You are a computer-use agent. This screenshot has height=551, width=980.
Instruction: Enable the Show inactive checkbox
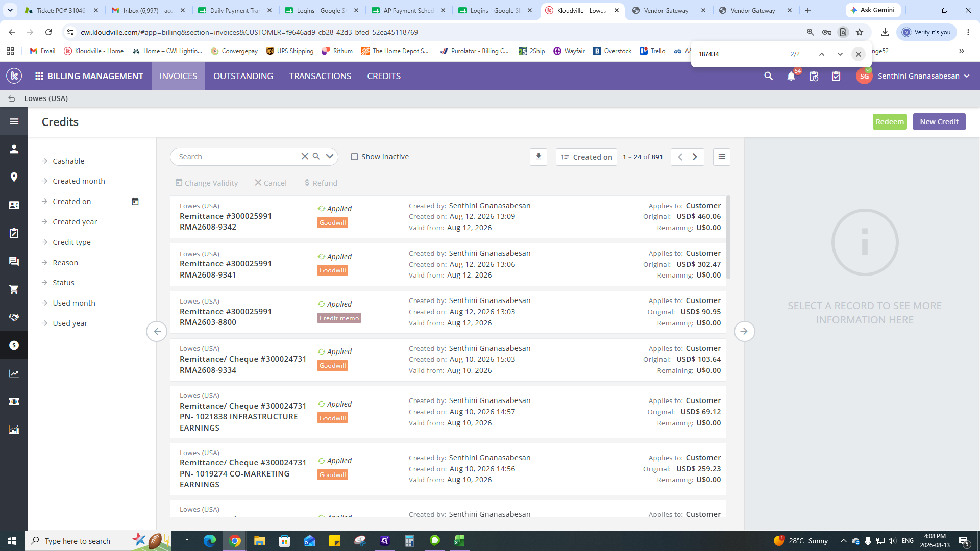(354, 157)
